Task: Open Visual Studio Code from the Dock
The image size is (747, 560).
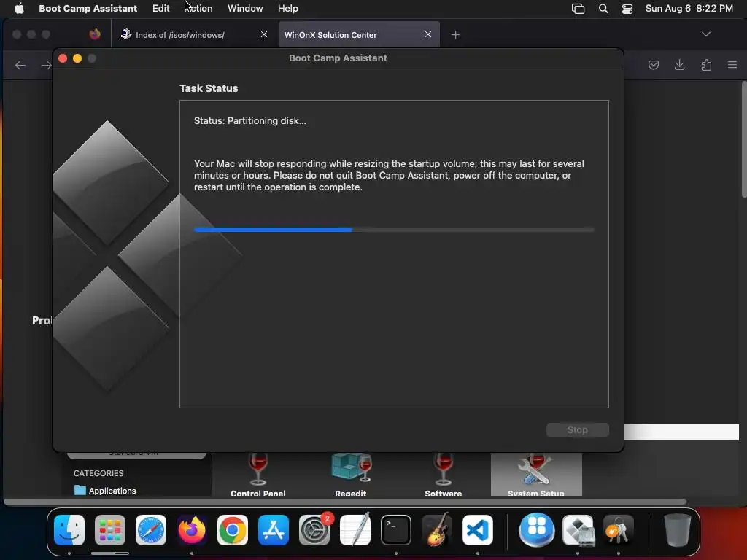Action: (x=478, y=530)
